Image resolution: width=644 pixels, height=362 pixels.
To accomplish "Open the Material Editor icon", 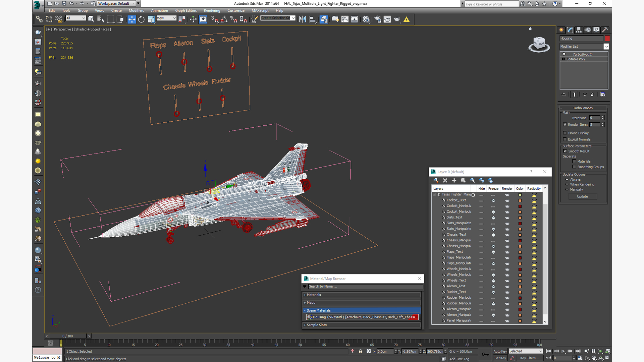I will click(366, 19).
